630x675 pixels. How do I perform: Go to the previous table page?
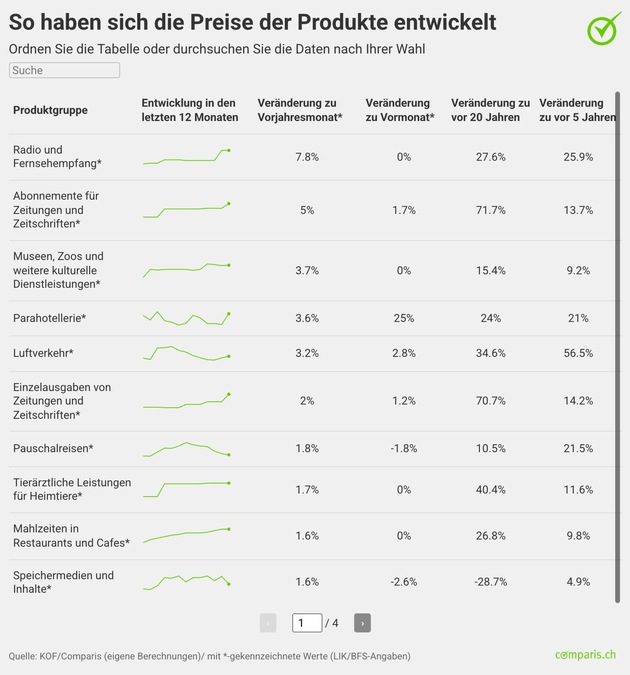tap(268, 623)
